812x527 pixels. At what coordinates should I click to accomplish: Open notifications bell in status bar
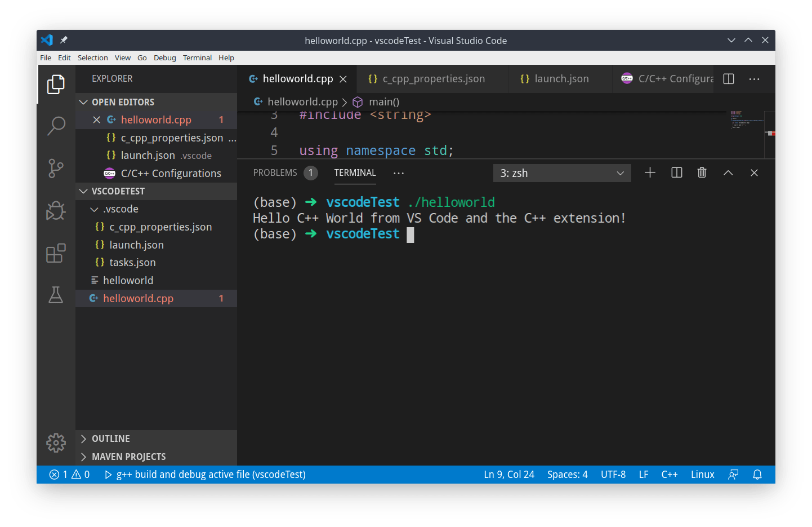pos(757,475)
